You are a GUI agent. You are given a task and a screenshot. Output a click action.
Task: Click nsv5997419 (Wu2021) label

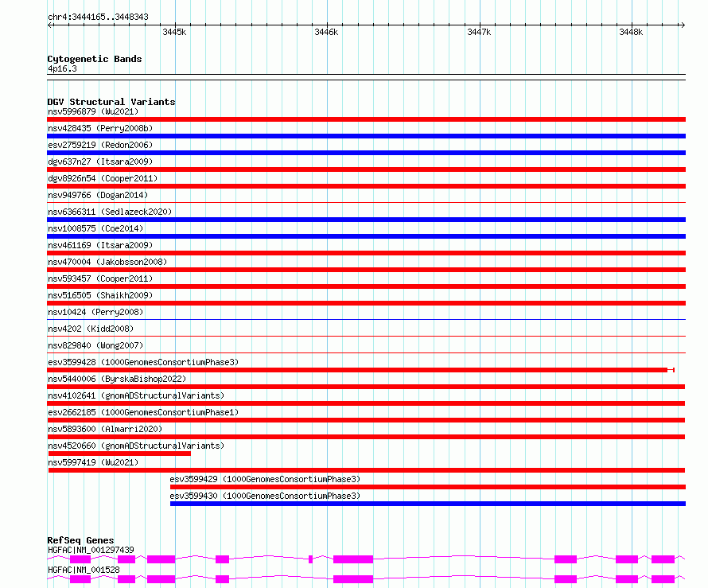click(x=93, y=462)
